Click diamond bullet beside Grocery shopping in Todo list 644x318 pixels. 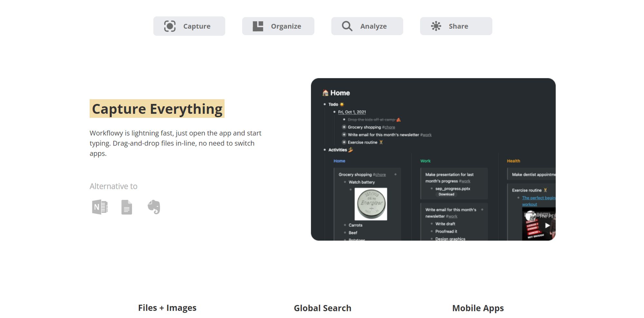click(x=344, y=127)
